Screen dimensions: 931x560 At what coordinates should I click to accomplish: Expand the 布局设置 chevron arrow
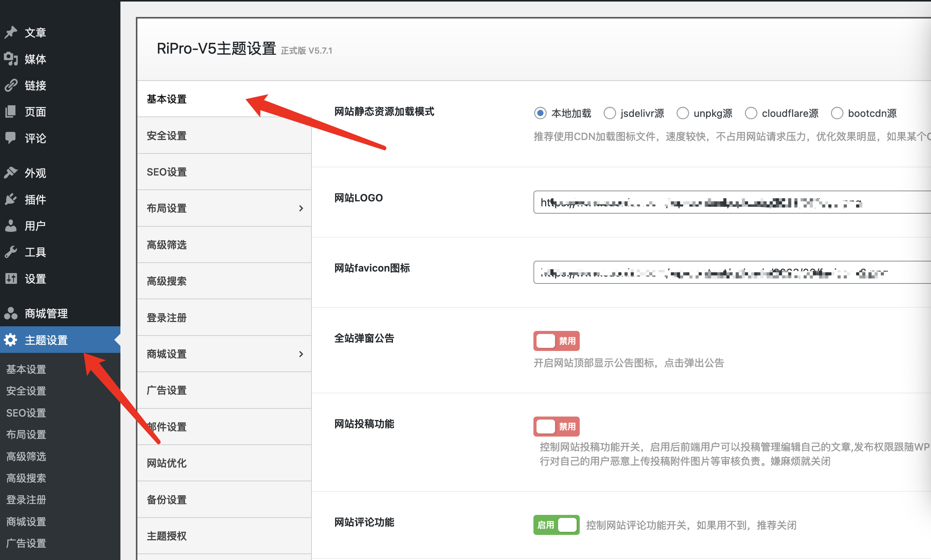pyautogui.click(x=301, y=208)
